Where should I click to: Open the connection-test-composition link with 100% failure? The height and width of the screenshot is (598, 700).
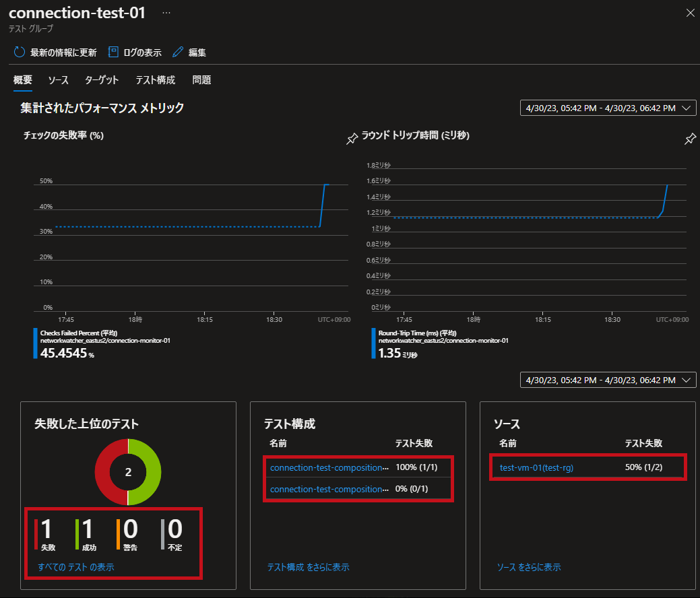pyautogui.click(x=329, y=467)
